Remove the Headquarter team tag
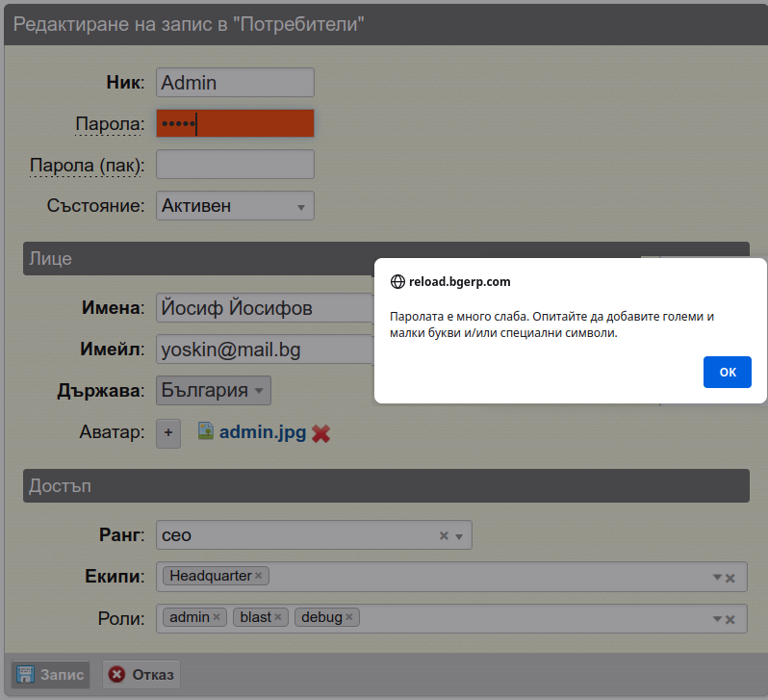The height and width of the screenshot is (700, 768). [x=259, y=576]
